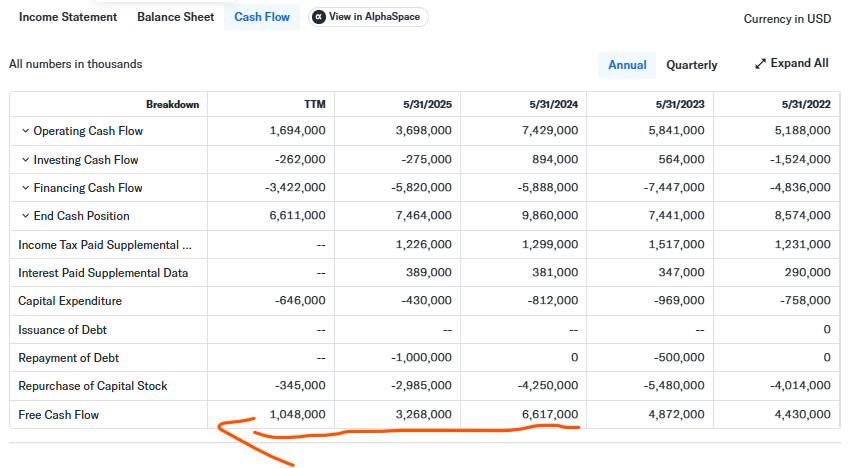Click Operating Cash Flow value 5,841,000
This screenshot has width=850, height=468.
point(677,131)
